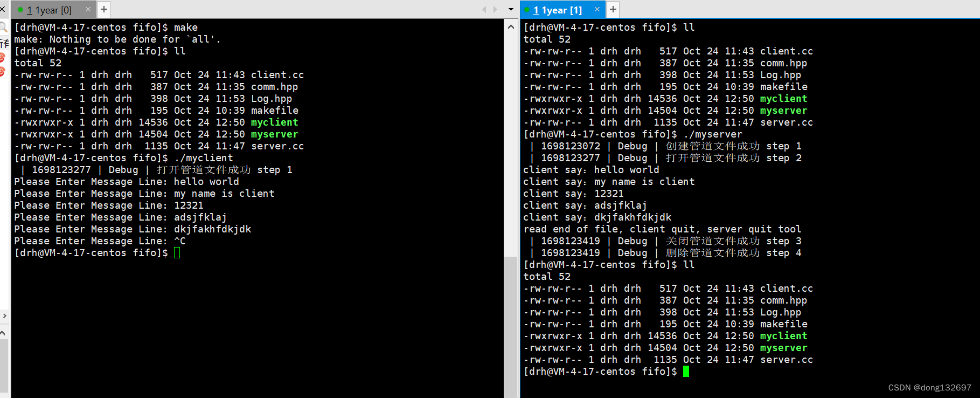Add a new tab beside 1year [0]
The image size is (980, 398).
coord(104,9)
